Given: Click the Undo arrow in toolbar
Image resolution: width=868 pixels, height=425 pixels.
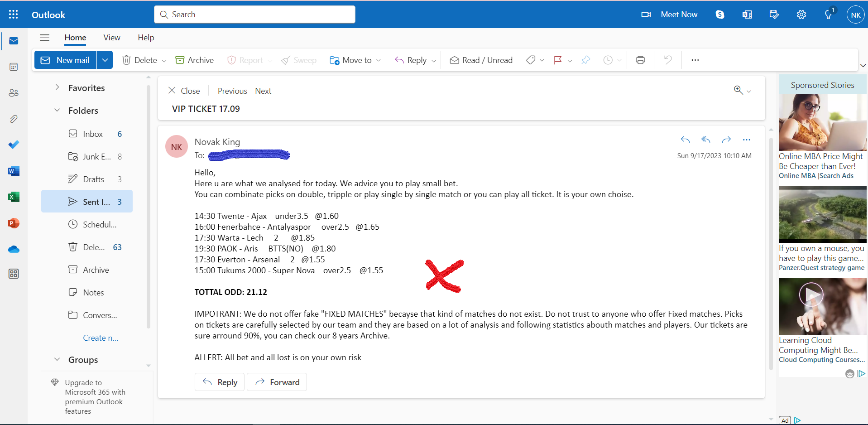Looking at the screenshot, I should tap(668, 60).
